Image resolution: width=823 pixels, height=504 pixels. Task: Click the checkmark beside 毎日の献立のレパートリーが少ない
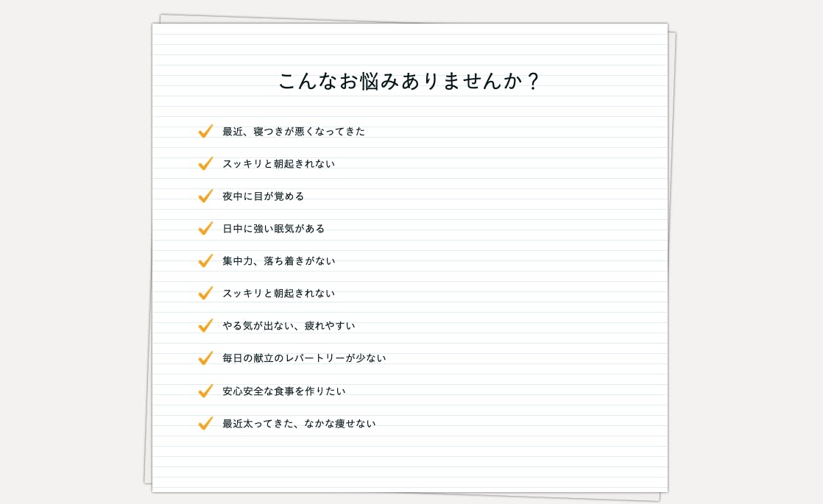click(x=205, y=358)
